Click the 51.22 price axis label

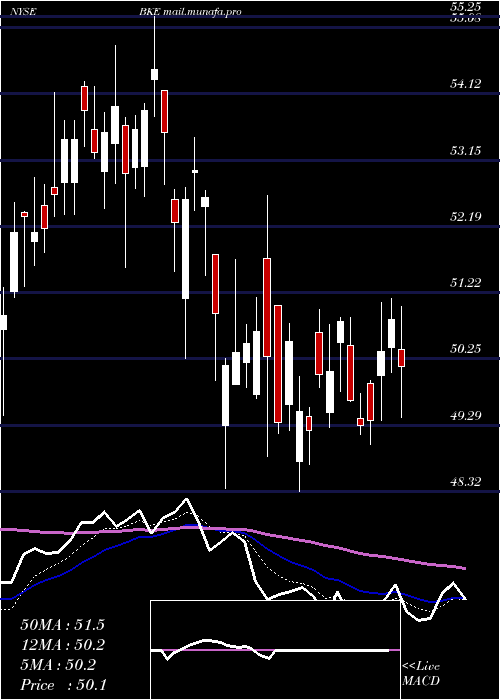pyautogui.click(x=466, y=282)
